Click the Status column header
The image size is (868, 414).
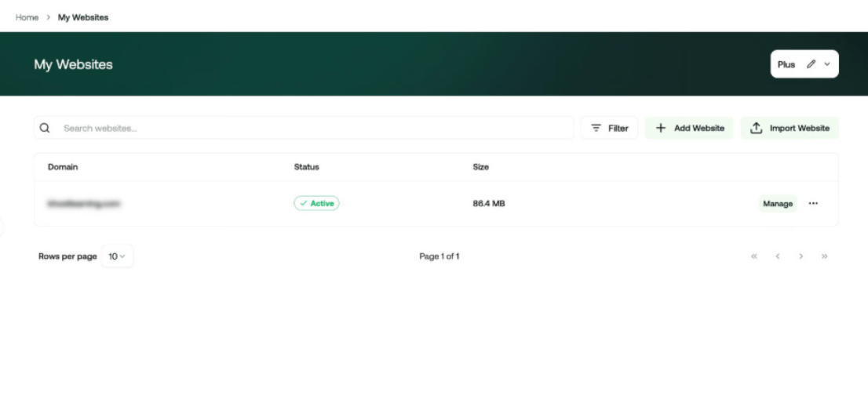(307, 167)
